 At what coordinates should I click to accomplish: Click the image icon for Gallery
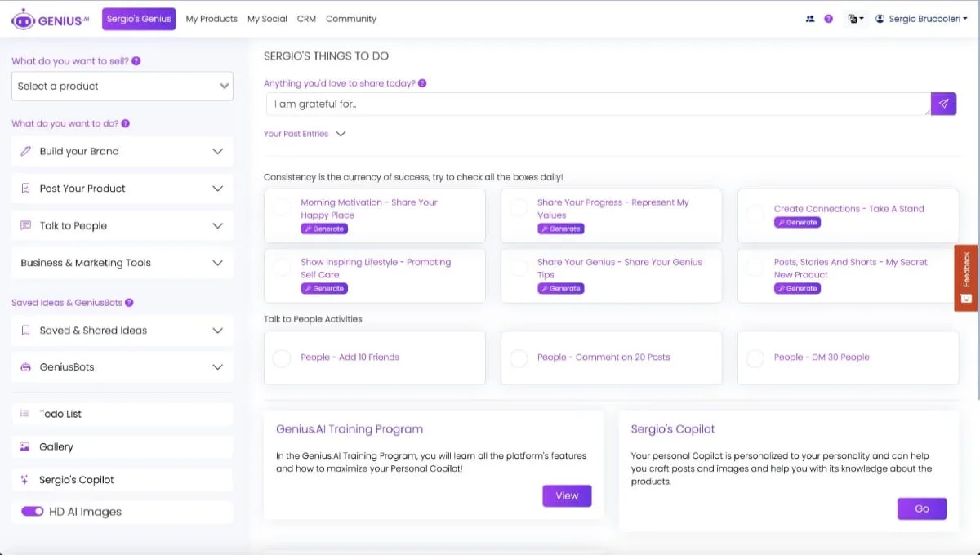coord(24,446)
